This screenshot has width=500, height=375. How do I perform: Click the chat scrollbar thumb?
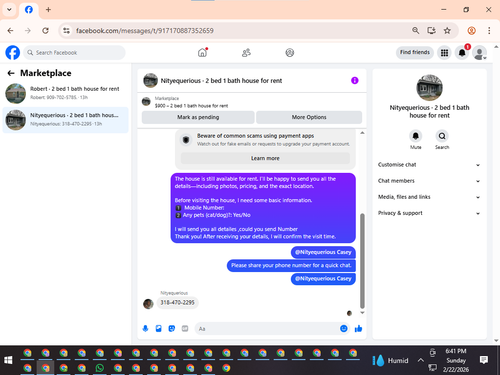click(x=362, y=261)
